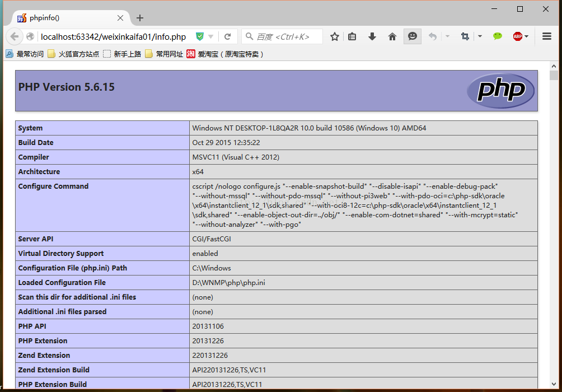Open the 常用网址 bookmark folder

coord(164,54)
